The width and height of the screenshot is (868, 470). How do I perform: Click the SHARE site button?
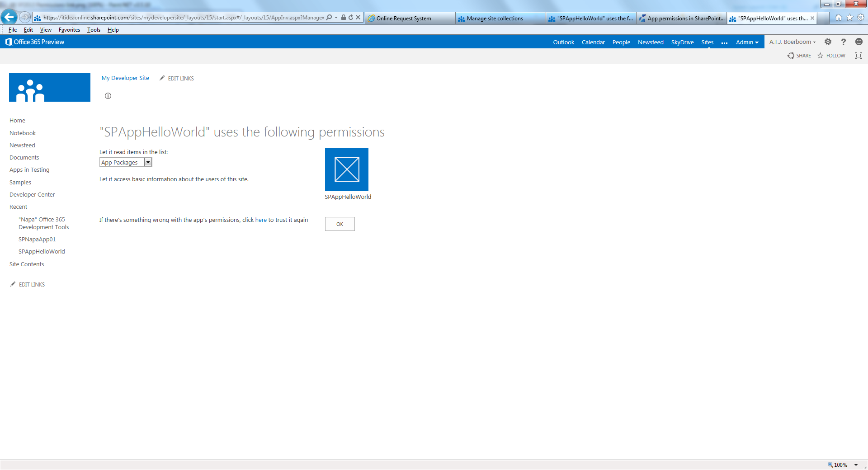point(799,56)
